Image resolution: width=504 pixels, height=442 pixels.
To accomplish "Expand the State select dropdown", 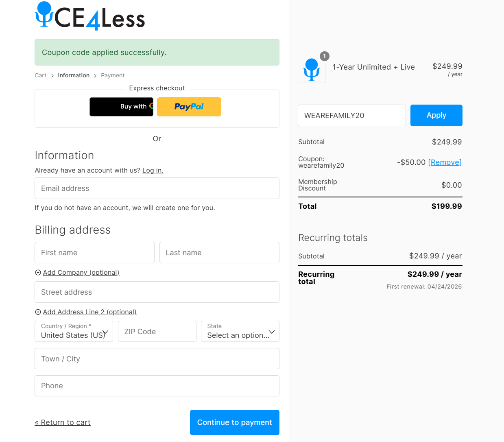I will pyautogui.click(x=240, y=331).
